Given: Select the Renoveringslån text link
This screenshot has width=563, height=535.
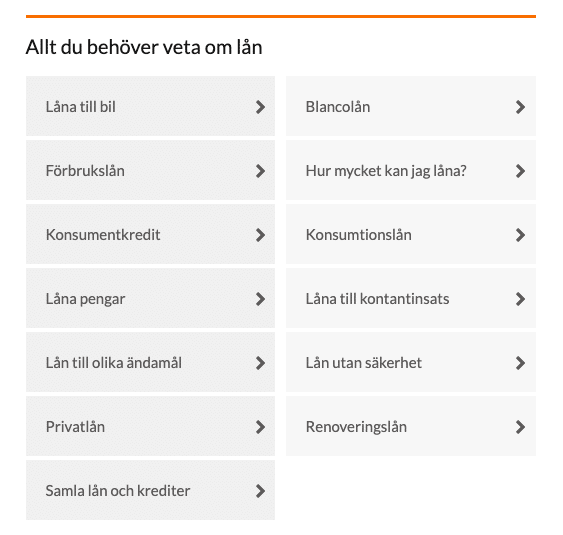Looking at the screenshot, I should click(356, 427).
